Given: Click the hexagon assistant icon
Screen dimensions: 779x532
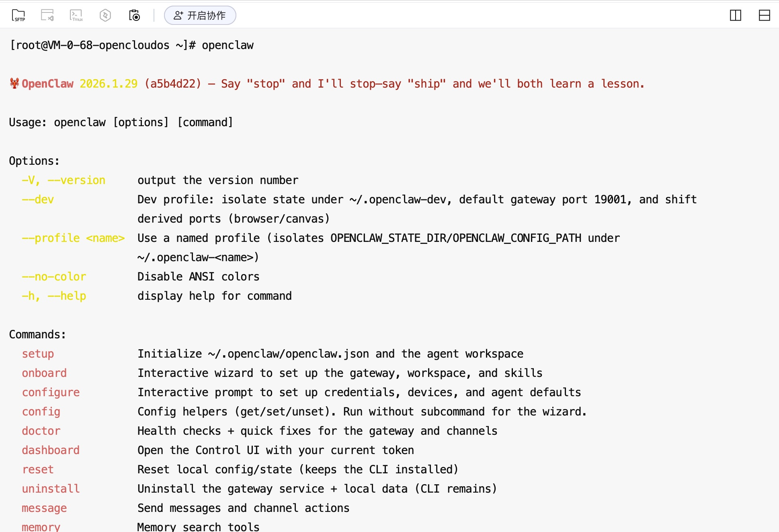Looking at the screenshot, I should point(105,15).
